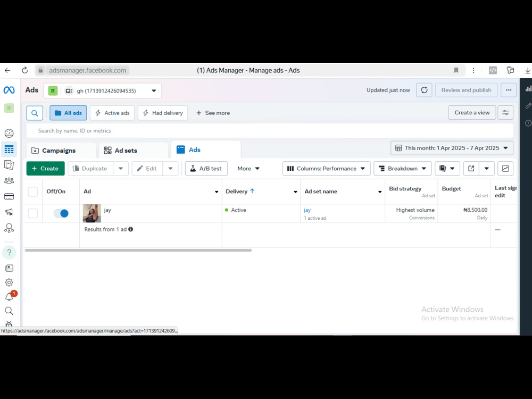Sort by the Delivery column header

(240, 192)
